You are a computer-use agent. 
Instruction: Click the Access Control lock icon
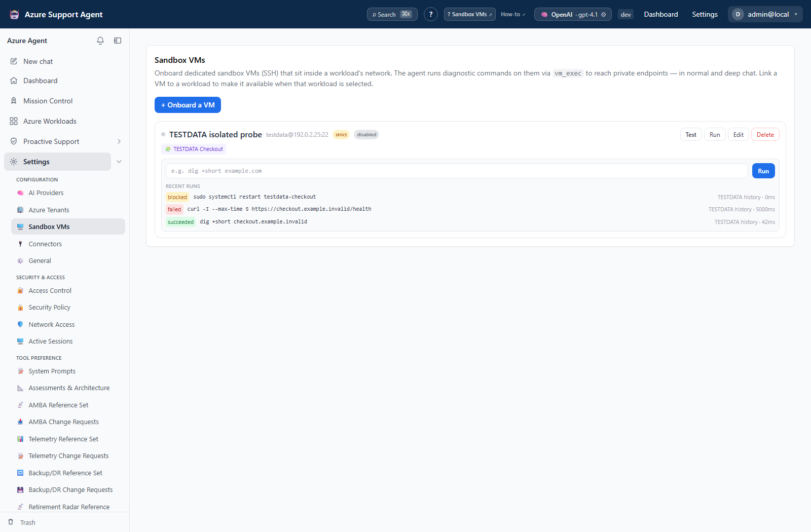click(x=20, y=290)
